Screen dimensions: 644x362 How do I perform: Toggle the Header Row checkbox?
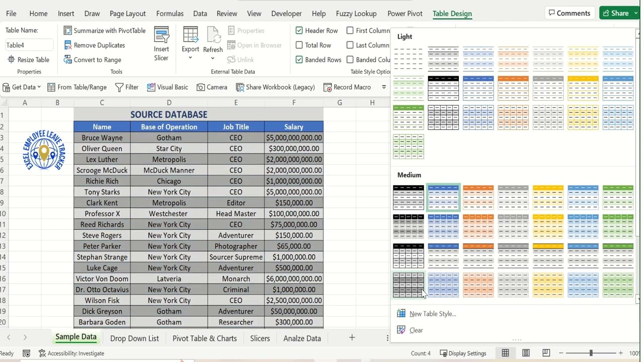pyautogui.click(x=299, y=31)
